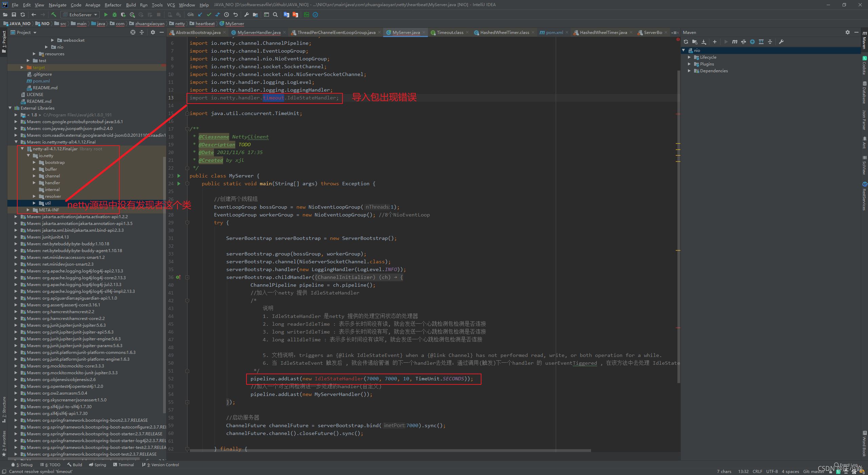Execute Maven goal icon

[734, 42]
